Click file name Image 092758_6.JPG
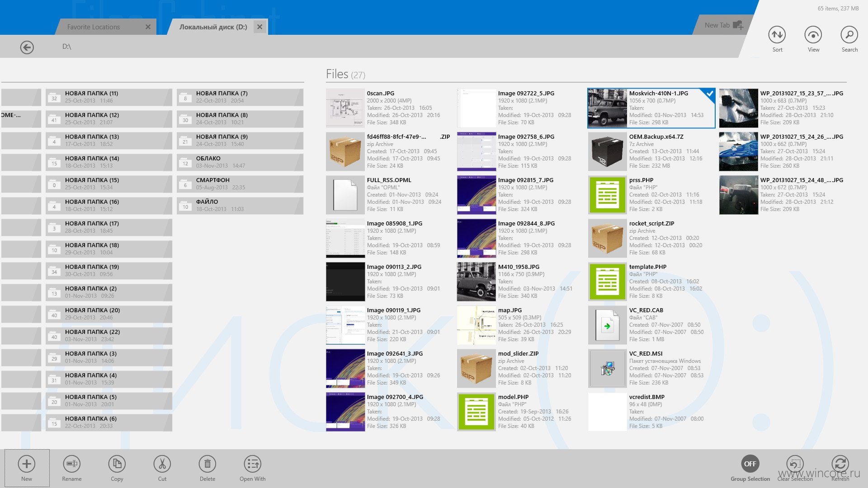Viewport: 868px width, 488px height. 526,136
